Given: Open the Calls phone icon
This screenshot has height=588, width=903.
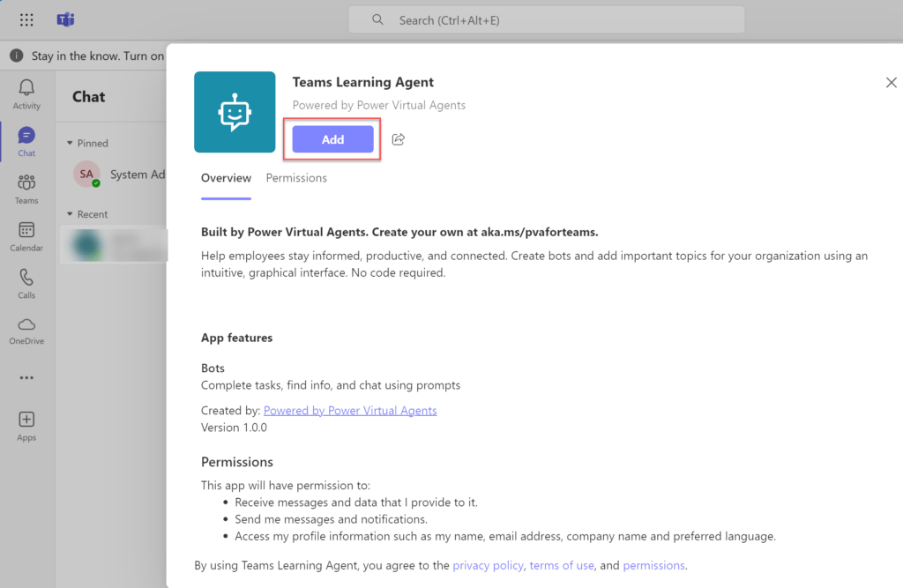Looking at the screenshot, I should [26, 278].
